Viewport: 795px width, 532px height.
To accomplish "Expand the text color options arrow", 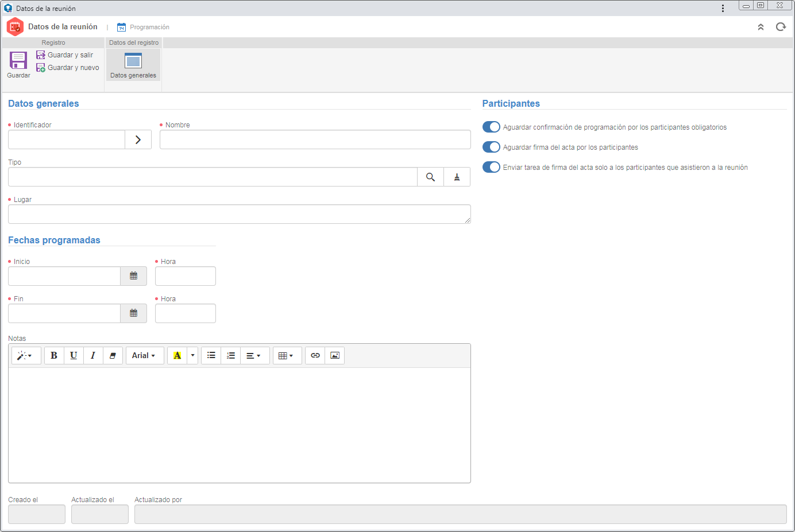I will (x=193, y=356).
